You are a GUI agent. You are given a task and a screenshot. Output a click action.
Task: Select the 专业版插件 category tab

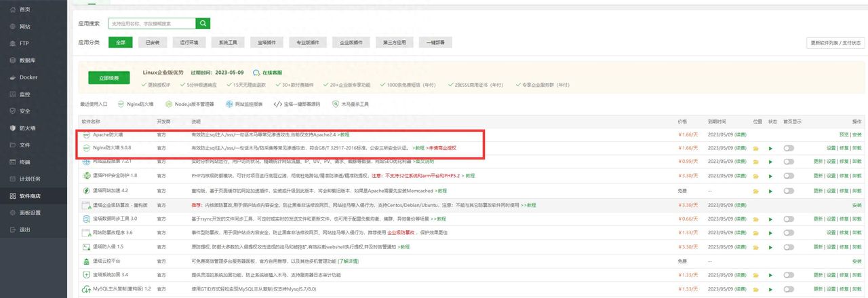307,42
